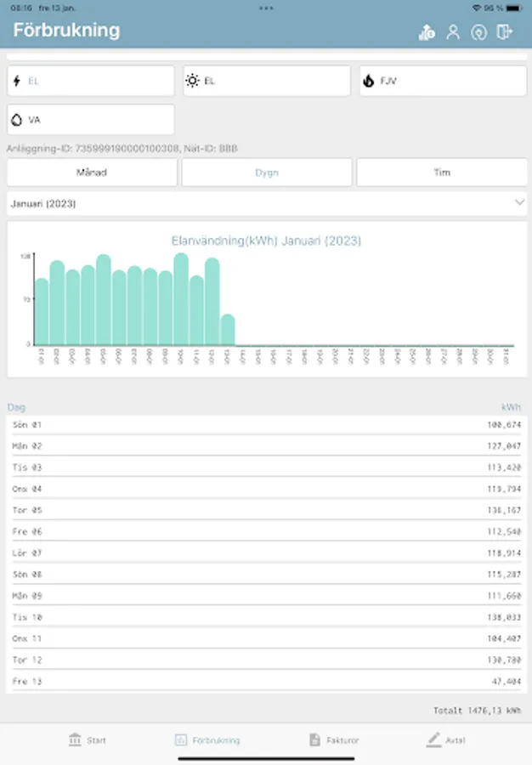This screenshot has height=765, width=532.
Task: Open the user profile icon
Action: pos(453,32)
